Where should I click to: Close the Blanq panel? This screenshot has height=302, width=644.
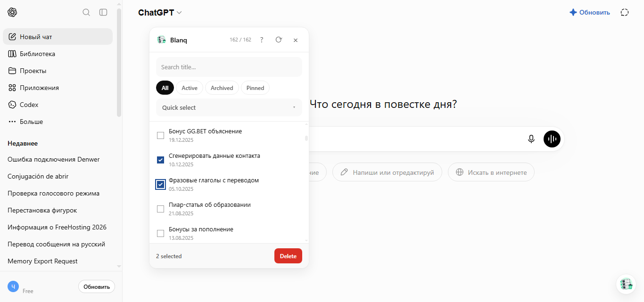296,40
